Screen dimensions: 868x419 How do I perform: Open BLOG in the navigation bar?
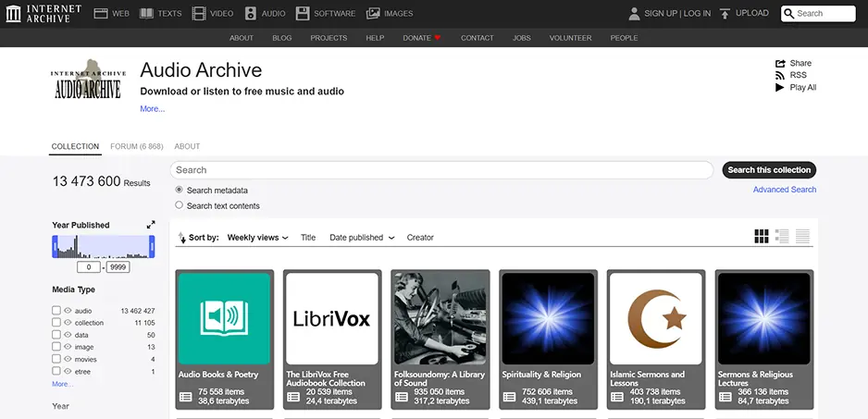(281, 38)
